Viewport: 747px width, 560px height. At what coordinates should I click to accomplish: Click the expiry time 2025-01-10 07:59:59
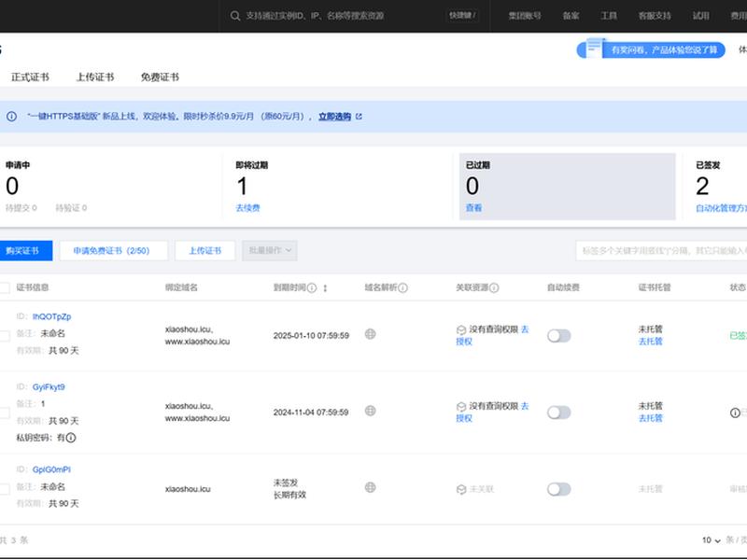pyautogui.click(x=311, y=335)
